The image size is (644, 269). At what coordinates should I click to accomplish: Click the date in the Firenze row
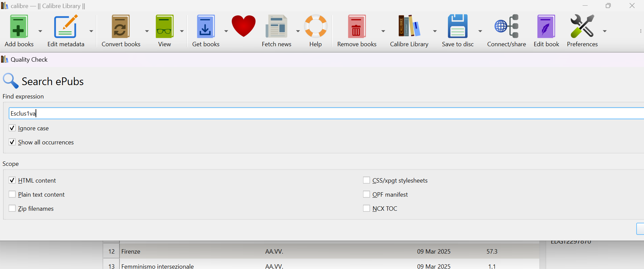434,251
